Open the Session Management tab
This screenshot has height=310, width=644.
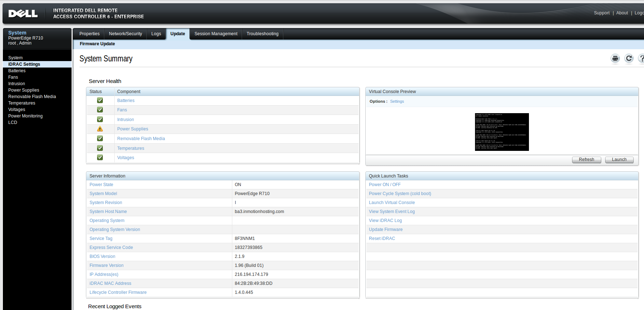pyautogui.click(x=216, y=34)
